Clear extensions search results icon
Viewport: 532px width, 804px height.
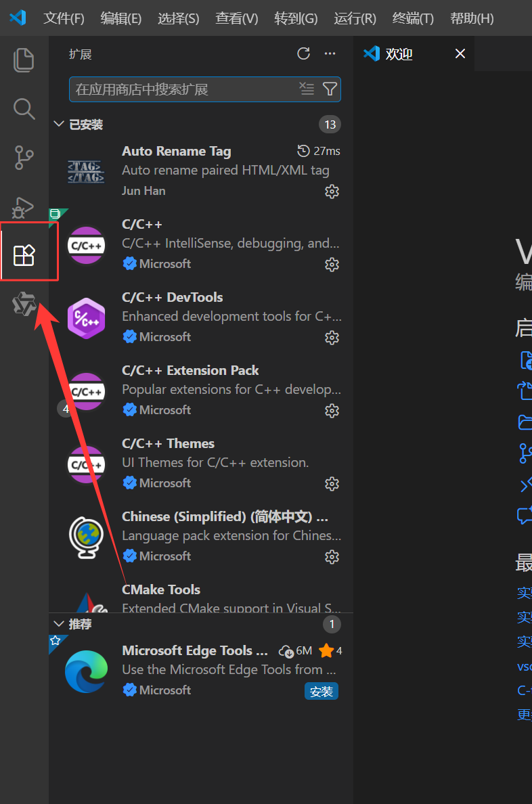coord(307,89)
